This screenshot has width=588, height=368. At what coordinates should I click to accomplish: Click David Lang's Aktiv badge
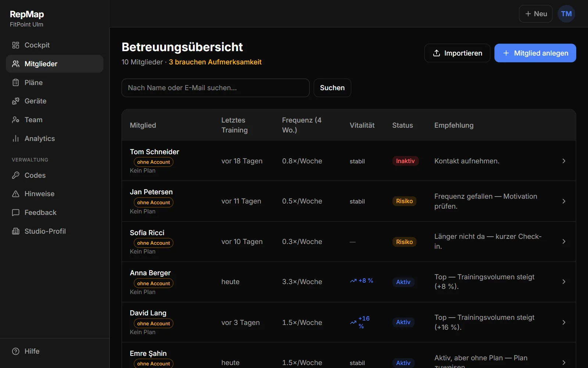pyautogui.click(x=403, y=322)
